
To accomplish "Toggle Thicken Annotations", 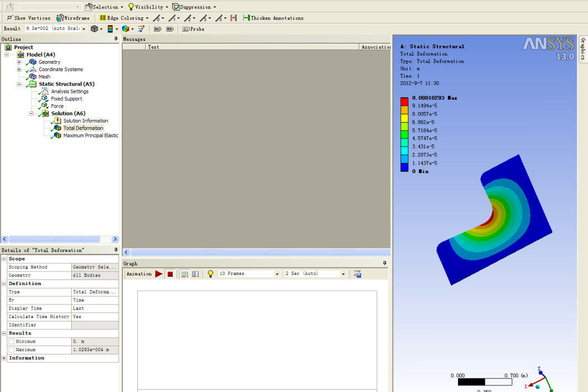I will (x=274, y=17).
